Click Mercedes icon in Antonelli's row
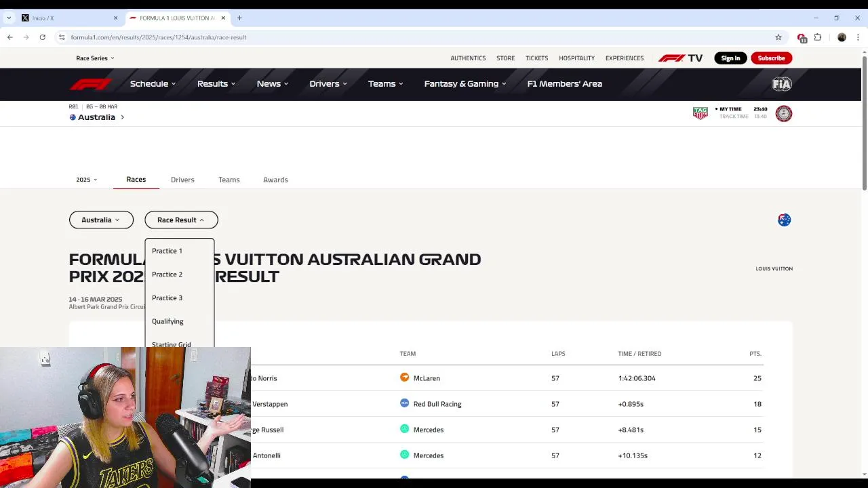 click(x=404, y=455)
